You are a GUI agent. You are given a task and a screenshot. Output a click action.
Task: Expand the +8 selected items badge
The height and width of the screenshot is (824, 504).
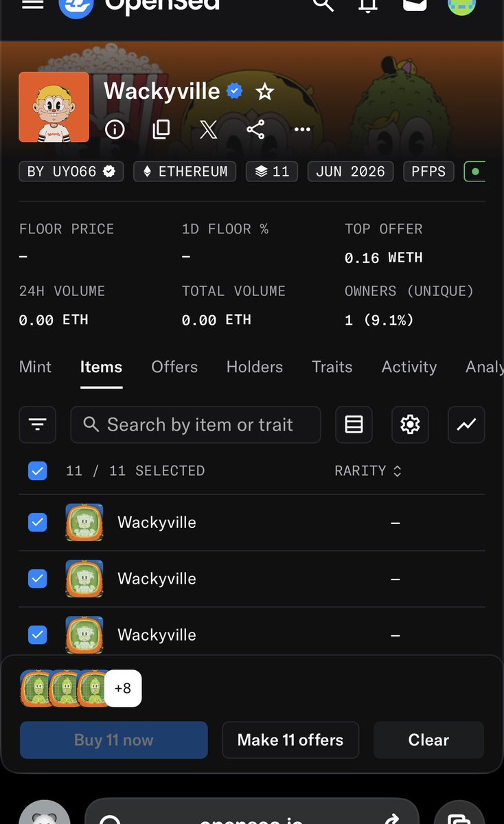pyautogui.click(x=123, y=688)
